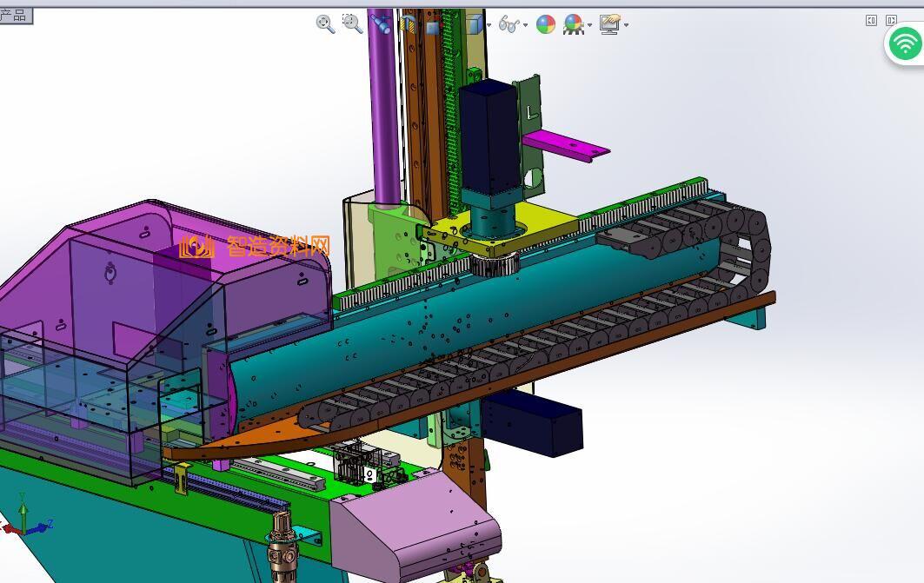Viewport: 924px width, 583px height.
Task: Click the Previous View icon
Action: 380,23
